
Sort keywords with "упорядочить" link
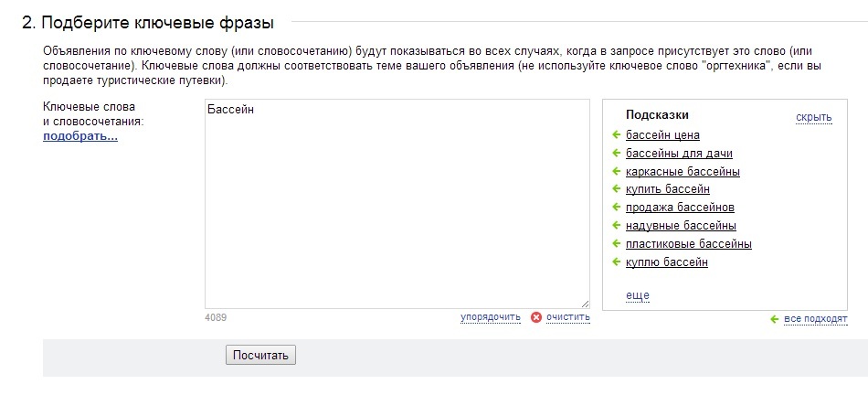[x=491, y=317]
